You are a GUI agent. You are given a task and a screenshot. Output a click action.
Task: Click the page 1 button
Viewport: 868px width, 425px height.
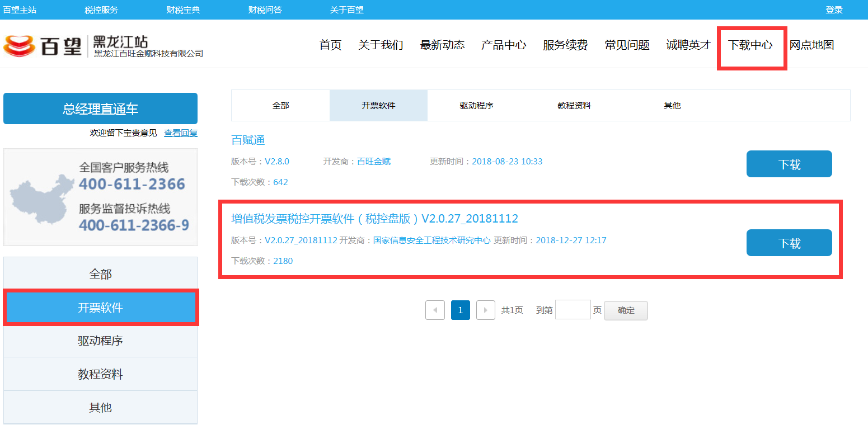[460, 310]
